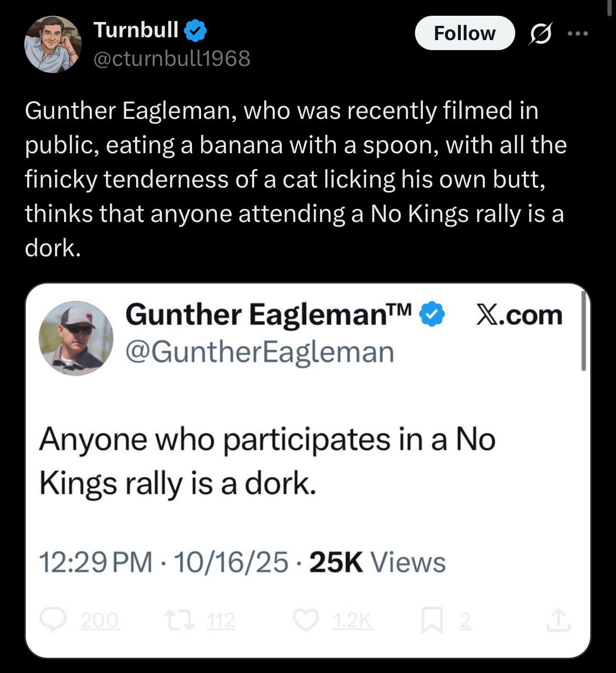Click the @cturnbull1968 handle
Viewport: 616px width, 673px height.
(x=172, y=59)
